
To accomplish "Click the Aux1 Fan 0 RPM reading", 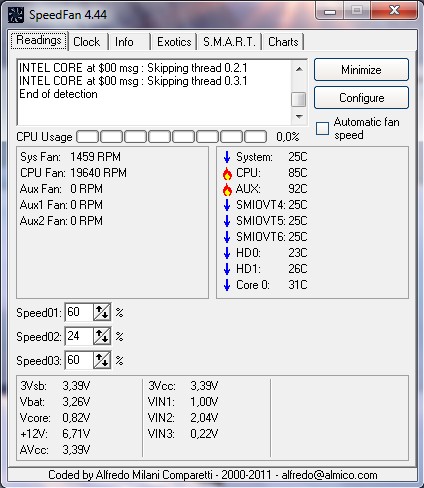I will (61, 205).
